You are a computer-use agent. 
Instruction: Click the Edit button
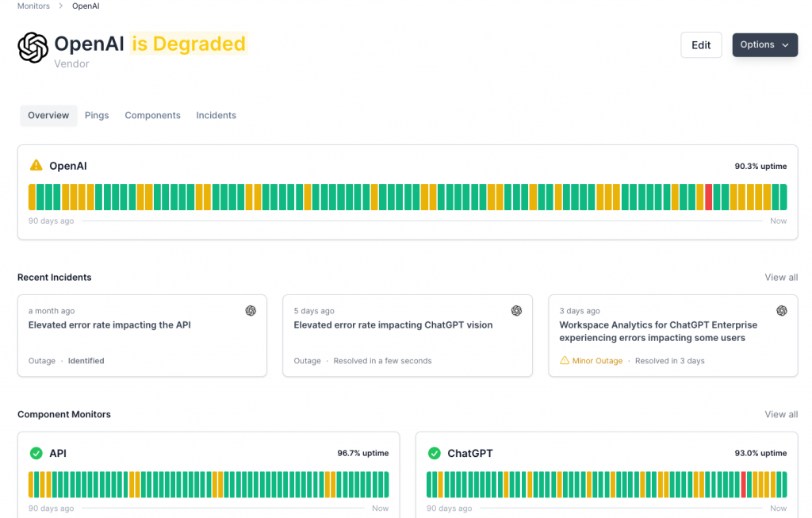coord(701,45)
